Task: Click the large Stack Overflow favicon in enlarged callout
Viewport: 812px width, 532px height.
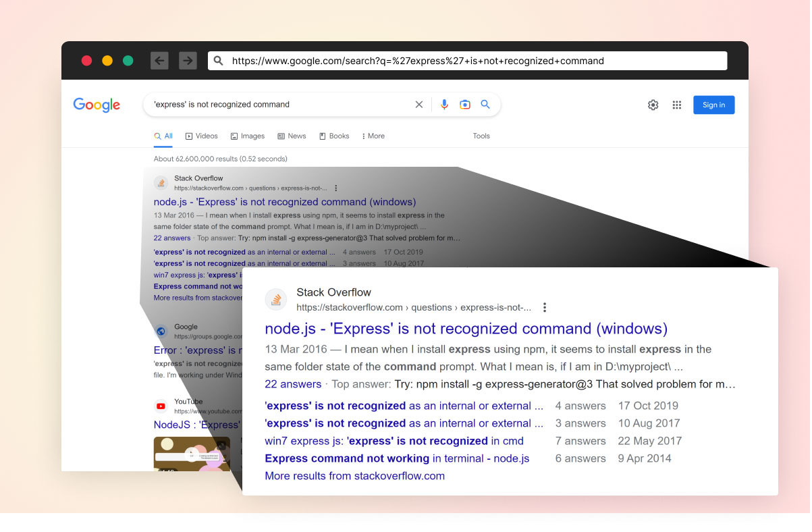Action: 276,300
